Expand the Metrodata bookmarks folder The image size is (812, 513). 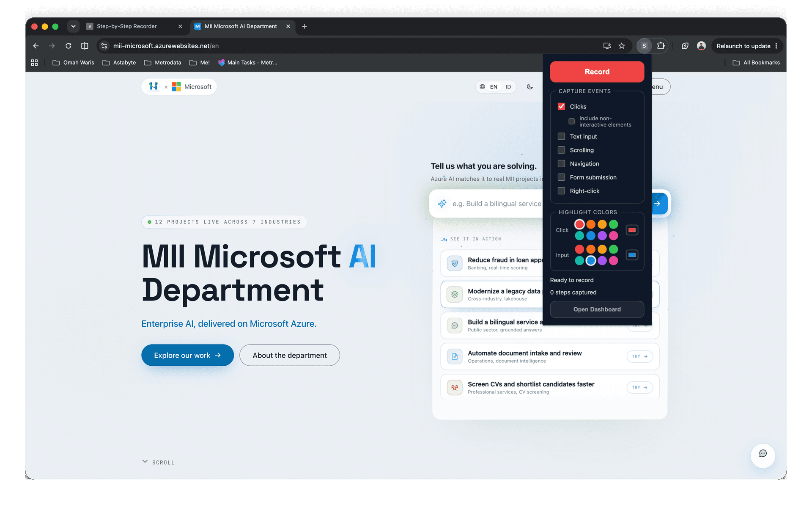[x=162, y=63]
